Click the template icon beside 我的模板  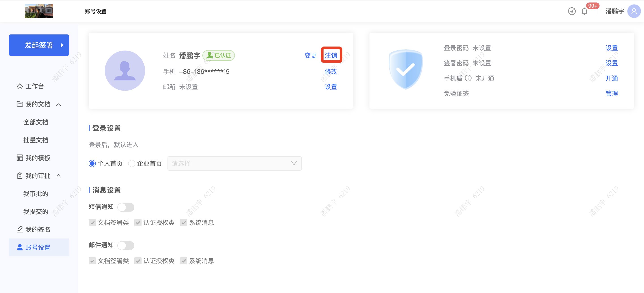point(20,158)
